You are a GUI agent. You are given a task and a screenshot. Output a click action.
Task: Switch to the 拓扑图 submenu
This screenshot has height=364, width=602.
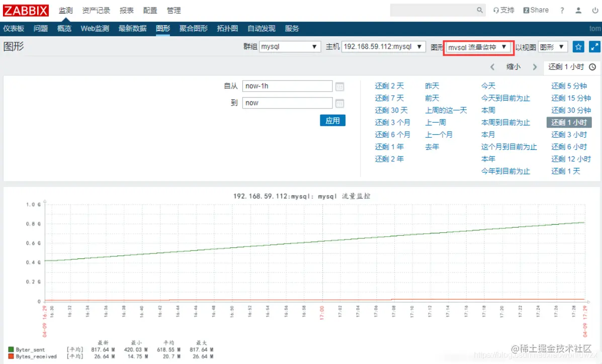click(x=227, y=29)
